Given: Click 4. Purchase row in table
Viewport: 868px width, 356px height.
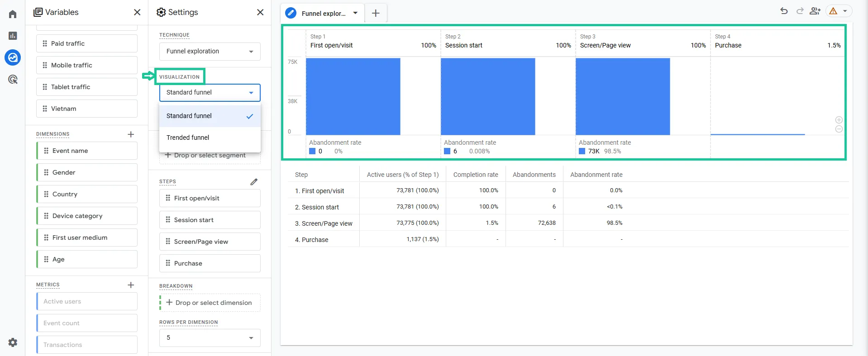Looking at the screenshot, I should coord(568,239).
